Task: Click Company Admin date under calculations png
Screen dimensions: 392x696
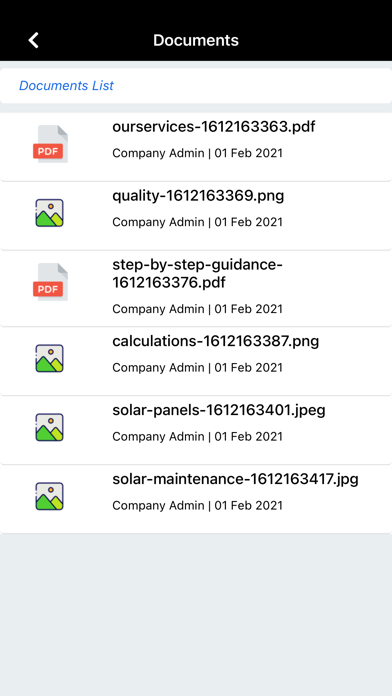Action: 197,368
